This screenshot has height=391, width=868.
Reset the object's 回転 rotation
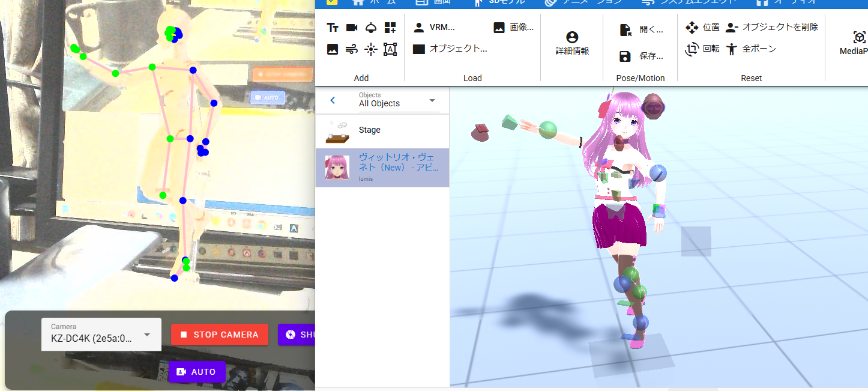click(x=702, y=49)
